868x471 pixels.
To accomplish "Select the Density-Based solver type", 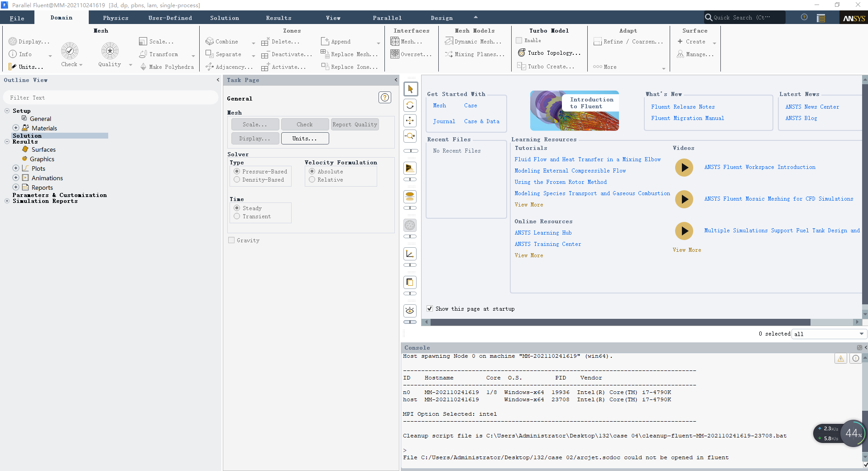I will (237, 180).
